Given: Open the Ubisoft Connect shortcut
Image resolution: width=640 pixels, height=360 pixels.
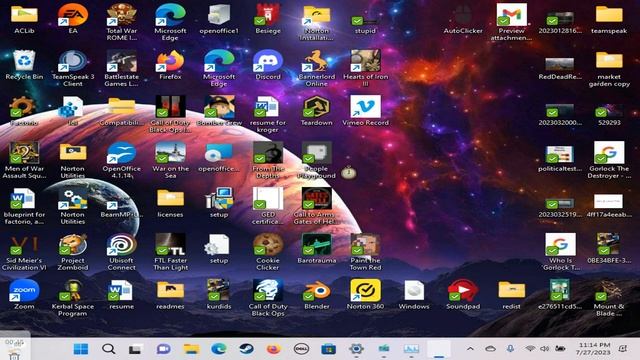Looking at the screenshot, I should pyautogui.click(x=122, y=245).
